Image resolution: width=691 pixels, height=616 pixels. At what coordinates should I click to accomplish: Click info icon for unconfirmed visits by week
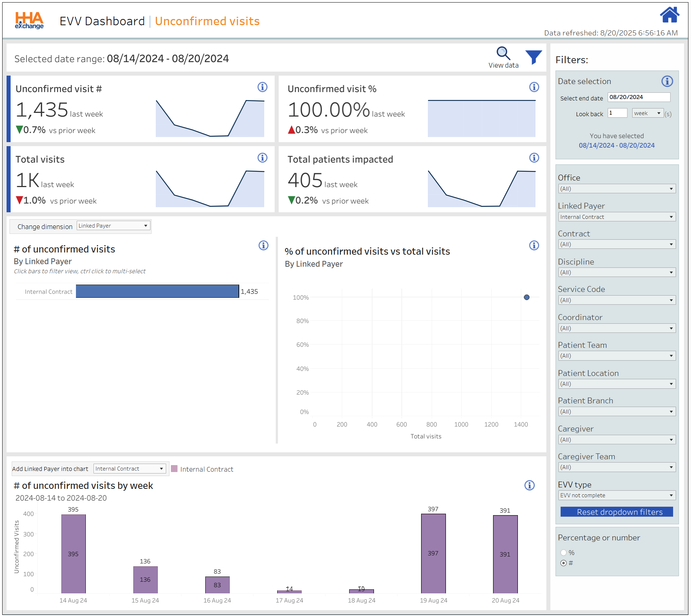point(529,485)
